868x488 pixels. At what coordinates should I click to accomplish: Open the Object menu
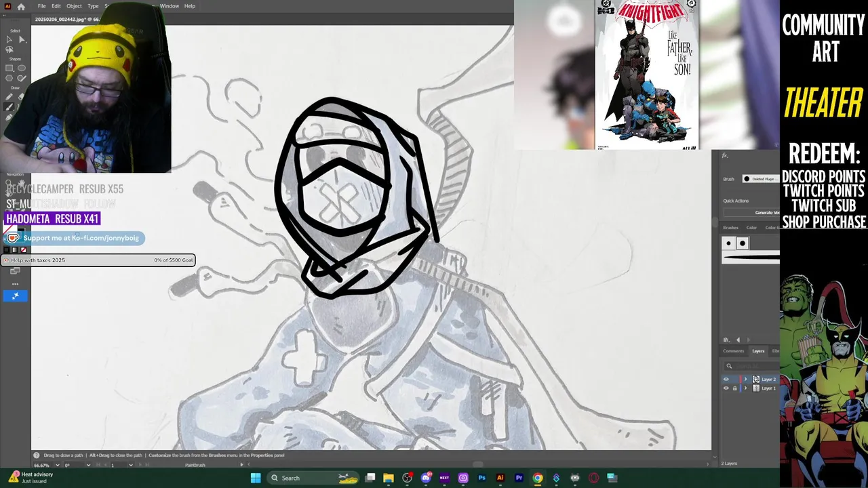click(x=74, y=6)
